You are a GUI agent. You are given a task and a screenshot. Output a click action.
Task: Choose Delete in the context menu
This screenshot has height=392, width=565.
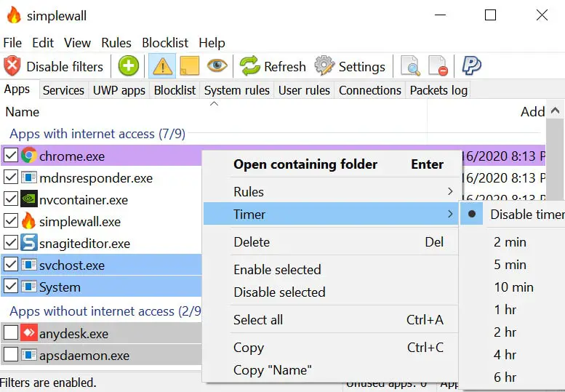coord(331,241)
